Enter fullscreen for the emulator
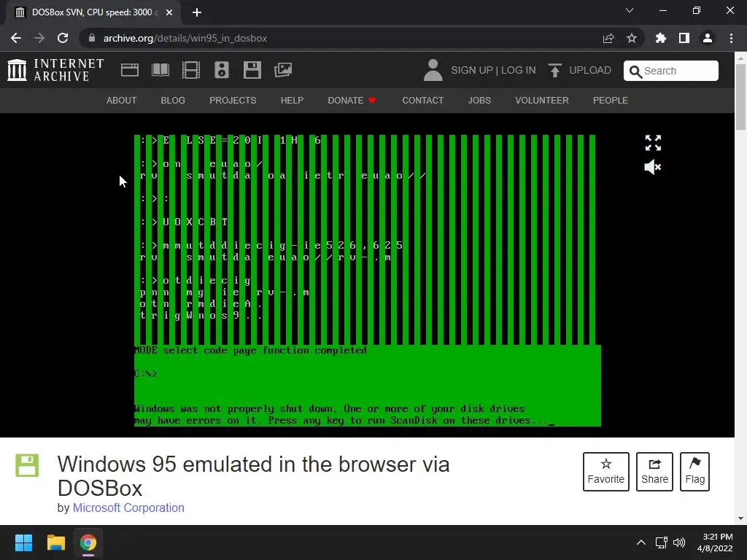This screenshot has height=560, width=747. click(x=653, y=142)
